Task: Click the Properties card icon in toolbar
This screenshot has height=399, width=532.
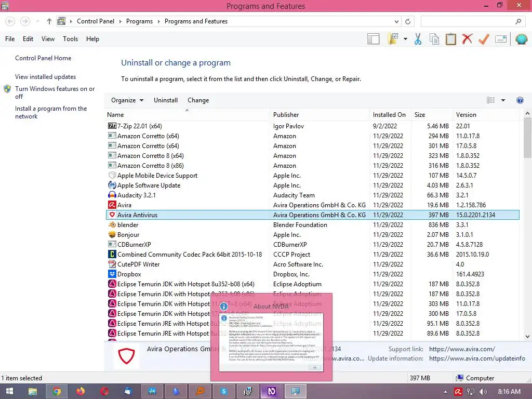Action: pos(501,39)
